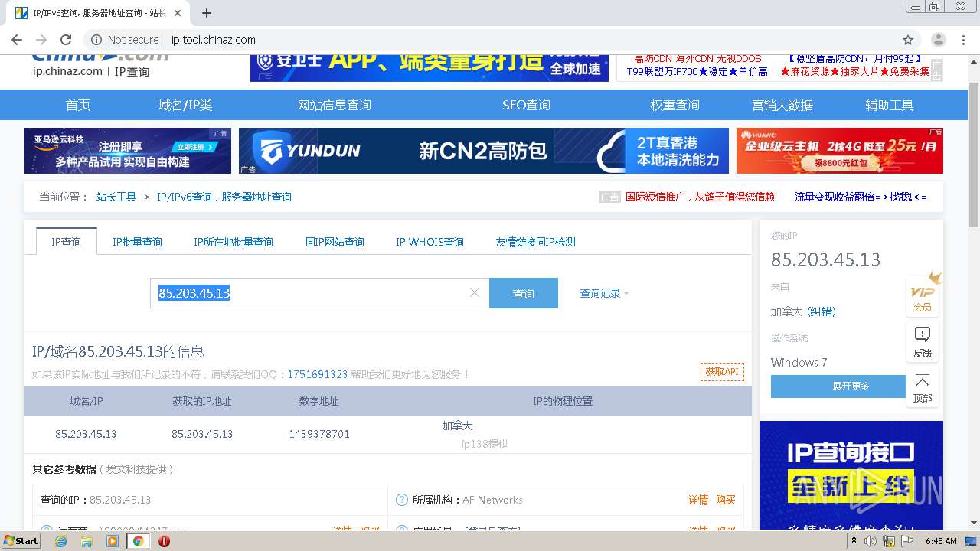980x551 pixels.
Task: Select the IP查询 tab
Action: pyautogui.click(x=66, y=242)
